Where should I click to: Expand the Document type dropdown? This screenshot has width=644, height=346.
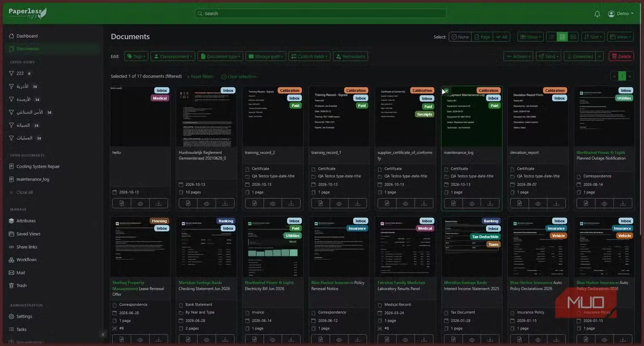[x=220, y=56]
